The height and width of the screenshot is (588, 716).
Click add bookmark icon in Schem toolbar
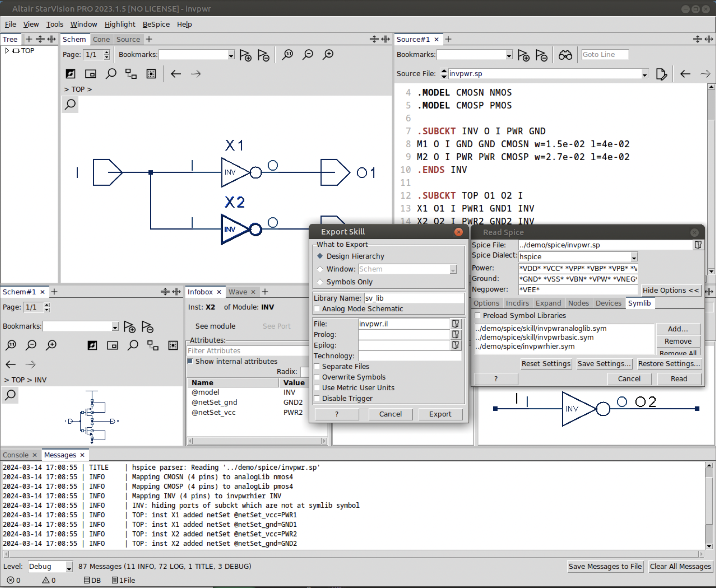click(x=245, y=55)
